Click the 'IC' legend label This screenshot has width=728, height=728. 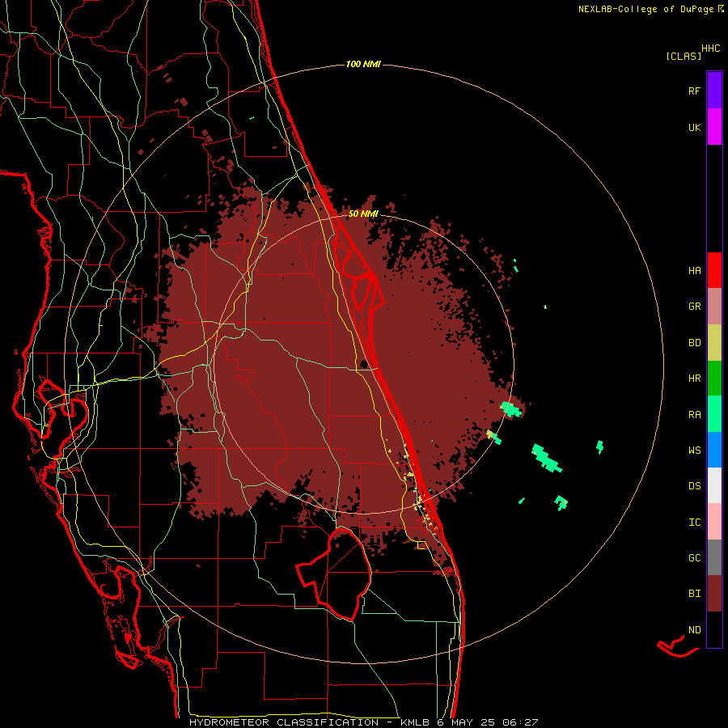click(x=694, y=523)
